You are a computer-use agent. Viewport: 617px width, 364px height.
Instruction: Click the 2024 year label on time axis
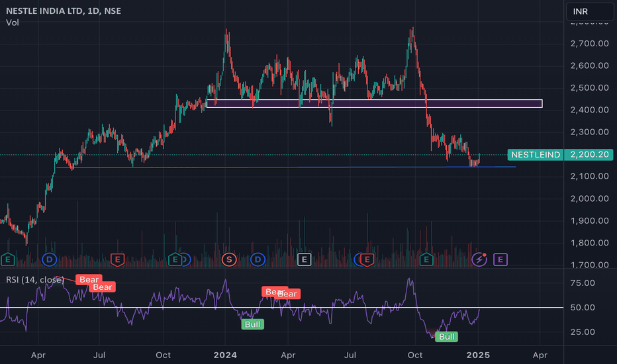[x=225, y=355]
